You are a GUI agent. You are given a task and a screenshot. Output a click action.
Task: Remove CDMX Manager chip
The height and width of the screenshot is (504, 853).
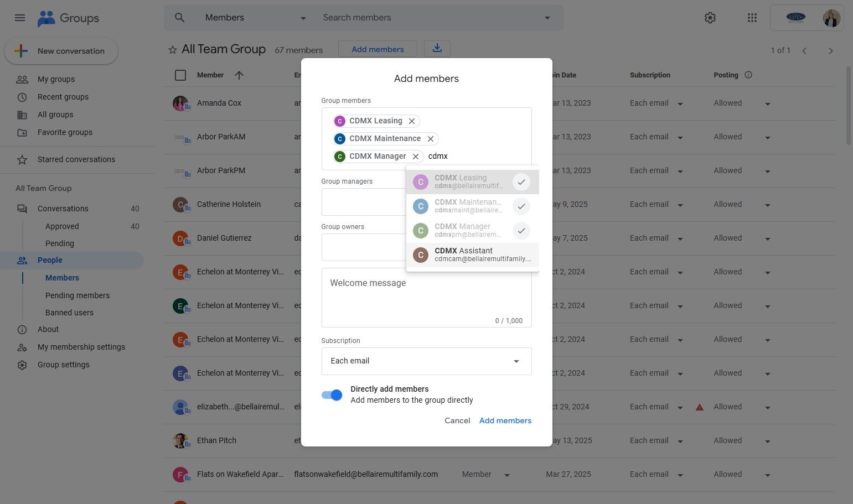tap(416, 157)
